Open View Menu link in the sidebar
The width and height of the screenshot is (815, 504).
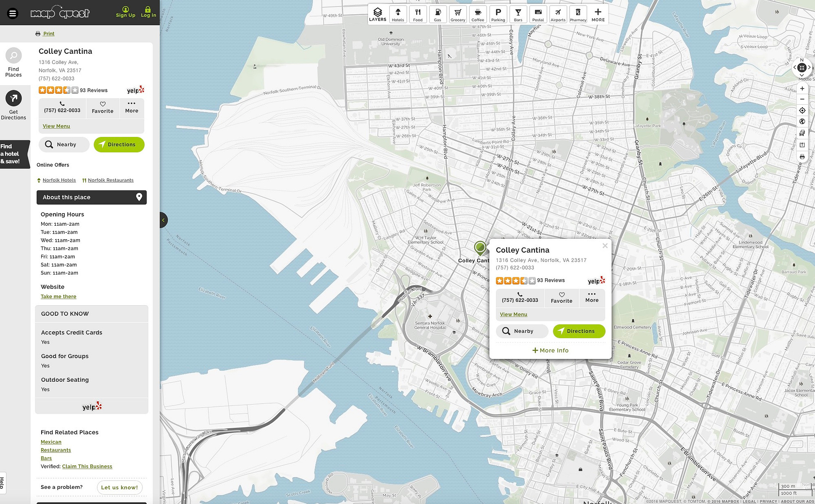[x=56, y=126]
